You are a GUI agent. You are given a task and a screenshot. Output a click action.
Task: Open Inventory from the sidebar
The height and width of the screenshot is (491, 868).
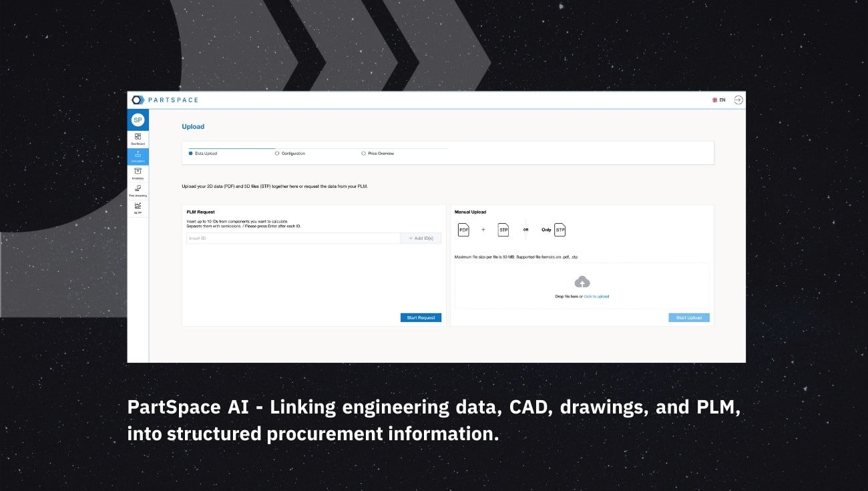138,174
